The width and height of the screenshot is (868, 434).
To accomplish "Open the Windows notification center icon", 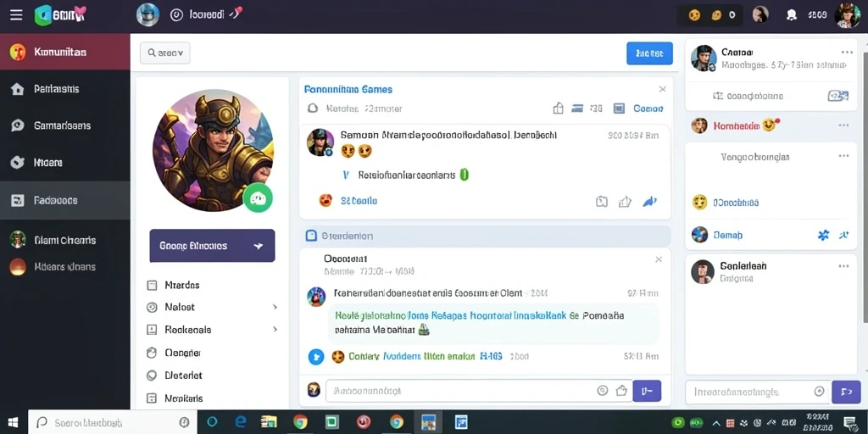I will coord(849,423).
